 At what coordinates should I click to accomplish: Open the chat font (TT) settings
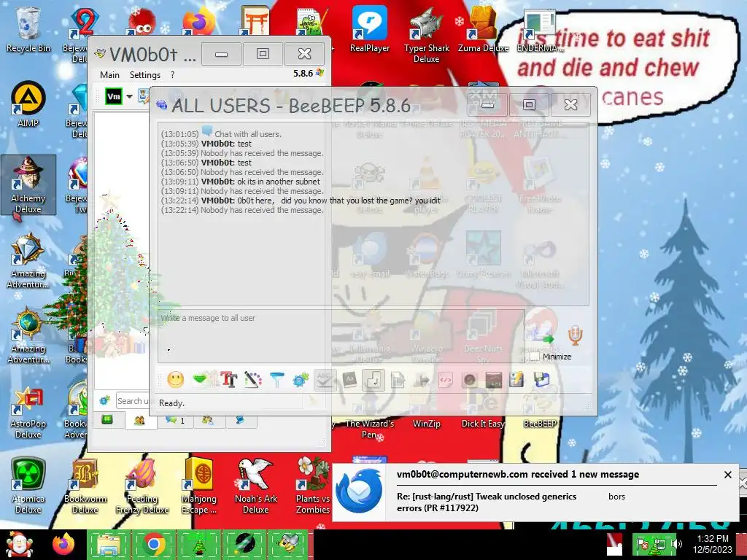pyautogui.click(x=228, y=380)
